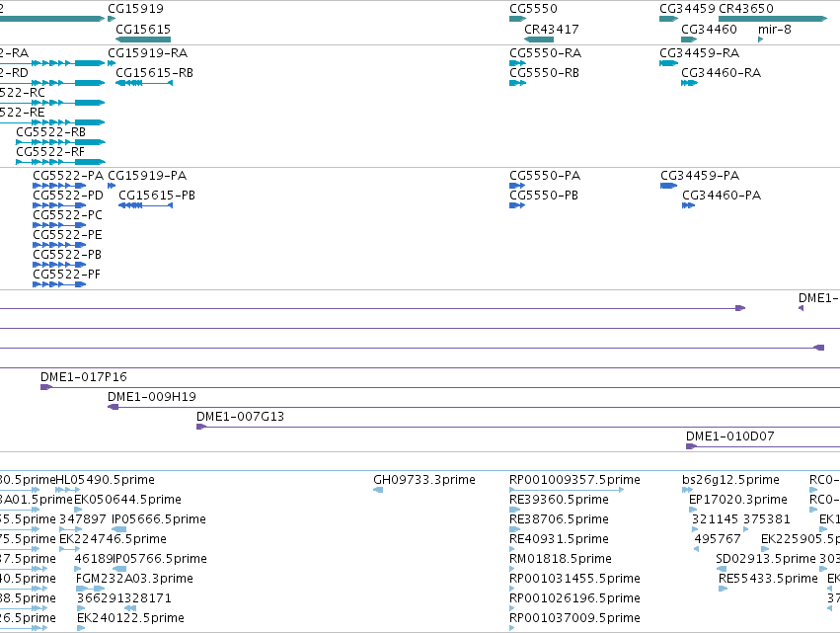Open the CG34460 gene label
Image resolution: width=840 pixels, height=633 pixels.
(709, 29)
